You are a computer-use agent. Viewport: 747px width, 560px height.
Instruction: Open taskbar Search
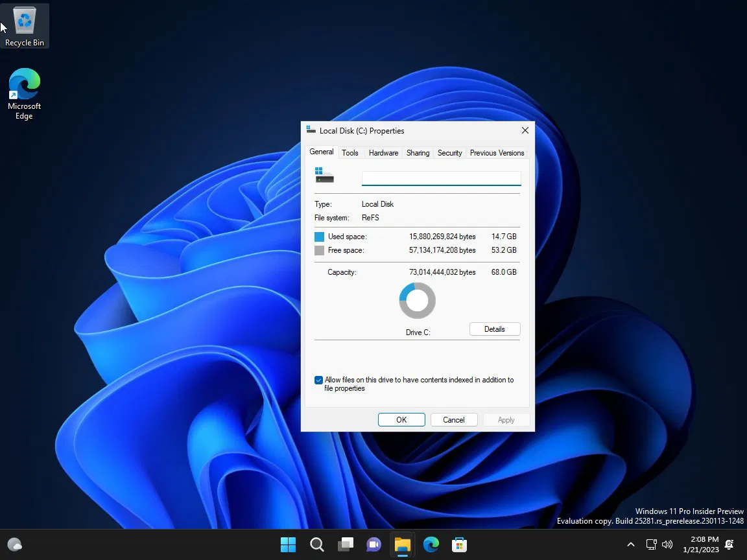click(316, 544)
